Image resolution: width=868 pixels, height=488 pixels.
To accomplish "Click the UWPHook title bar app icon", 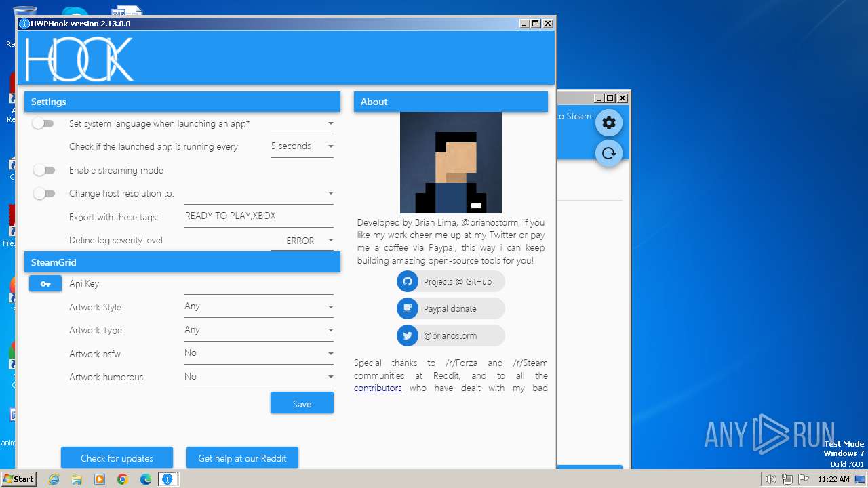I will [x=24, y=24].
